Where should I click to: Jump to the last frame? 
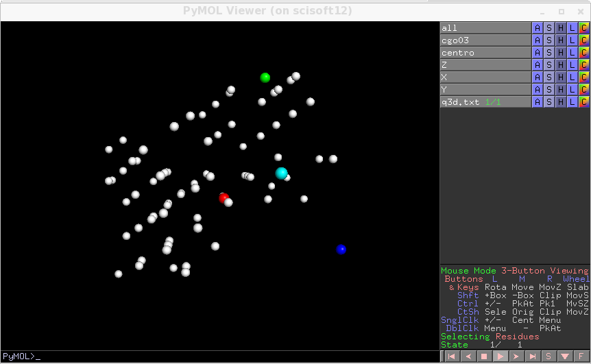tap(532, 356)
